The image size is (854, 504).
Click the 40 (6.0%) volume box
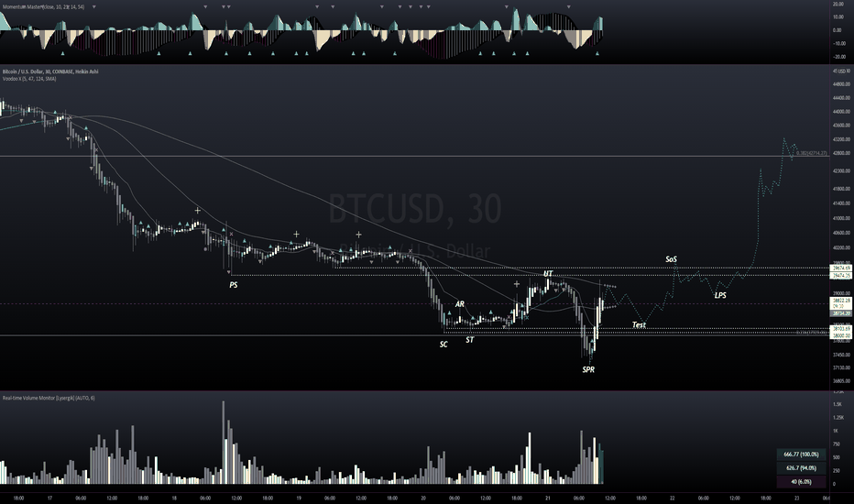(801, 482)
